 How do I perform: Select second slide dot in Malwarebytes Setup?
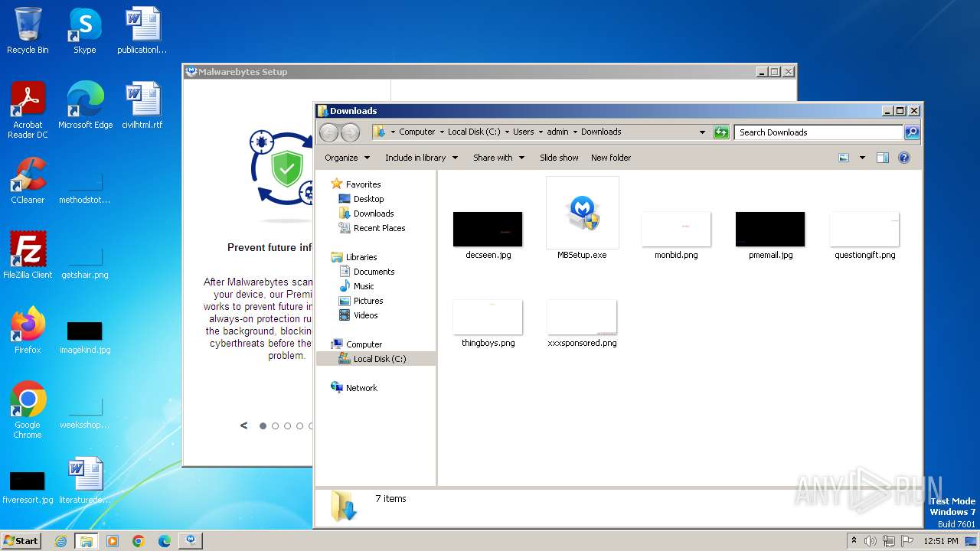(x=276, y=426)
